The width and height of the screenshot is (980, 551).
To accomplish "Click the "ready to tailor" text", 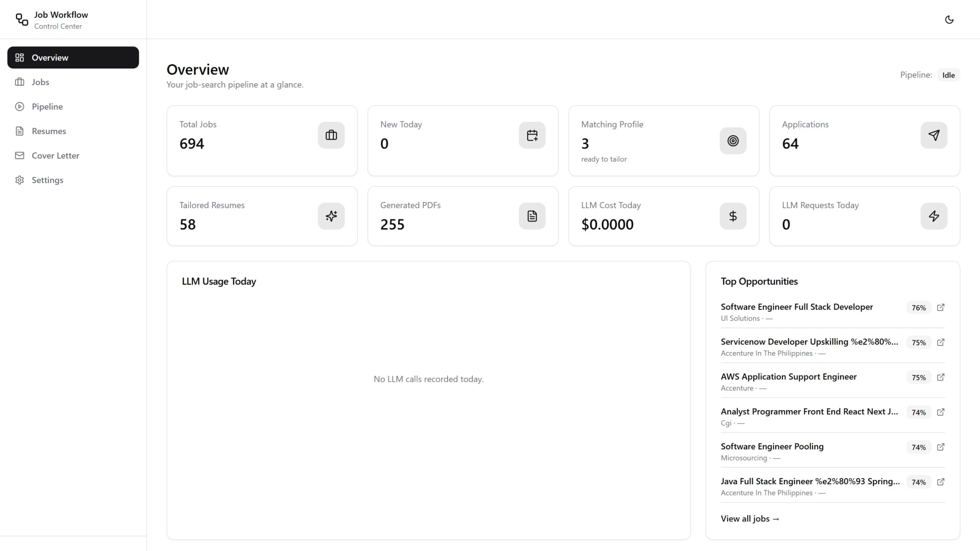I will pyautogui.click(x=604, y=159).
